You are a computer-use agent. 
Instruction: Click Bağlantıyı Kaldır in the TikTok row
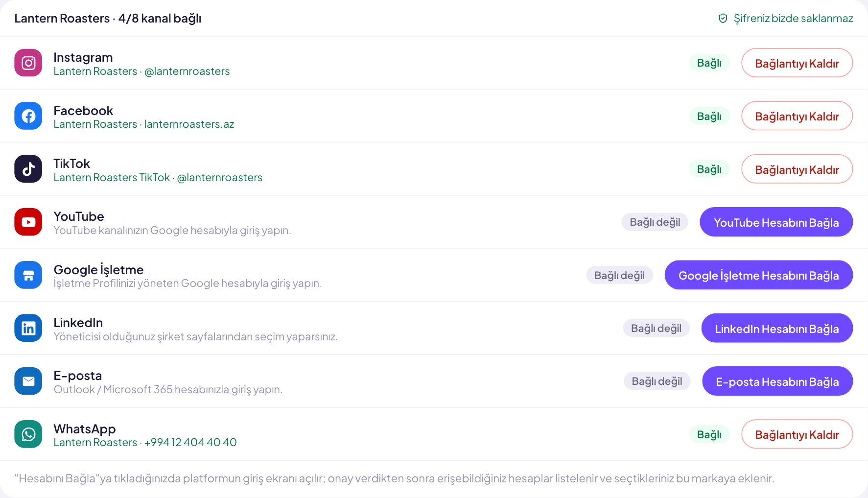(797, 169)
